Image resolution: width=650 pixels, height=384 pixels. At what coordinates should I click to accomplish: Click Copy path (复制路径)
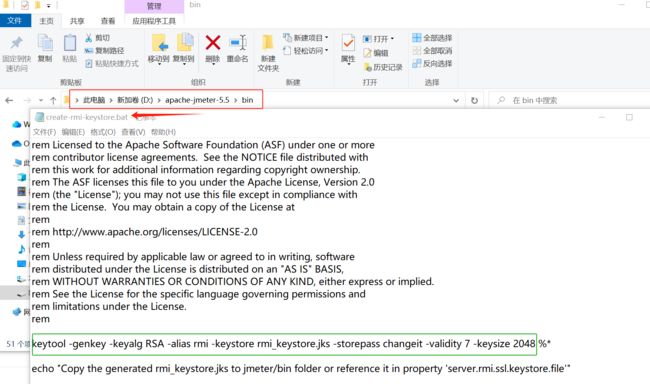click(104, 51)
